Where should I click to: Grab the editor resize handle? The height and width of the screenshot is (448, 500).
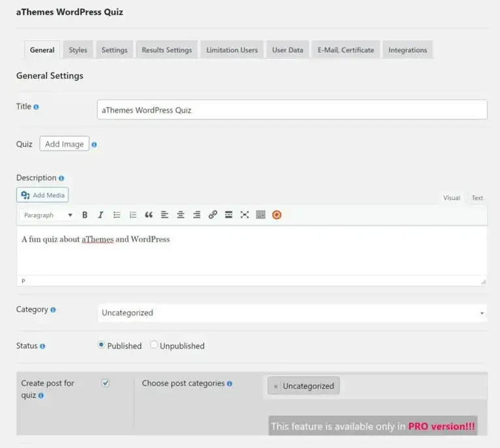pyautogui.click(x=483, y=282)
